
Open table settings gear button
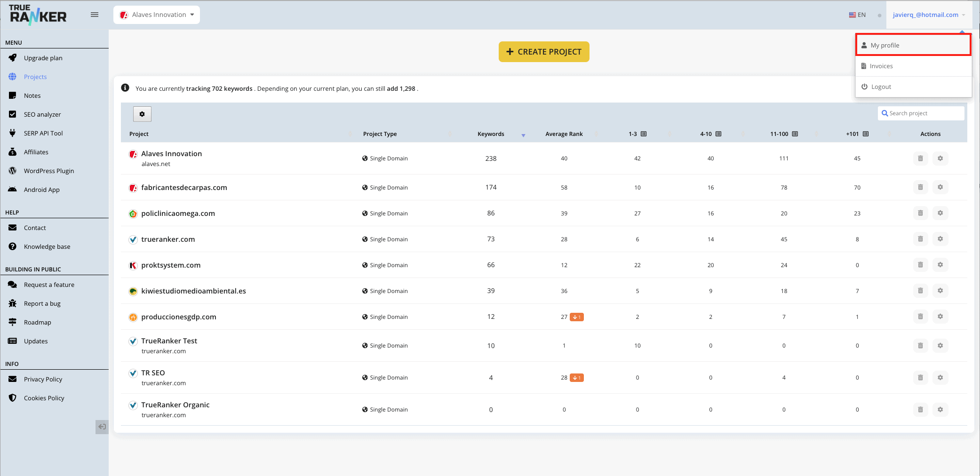click(142, 114)
